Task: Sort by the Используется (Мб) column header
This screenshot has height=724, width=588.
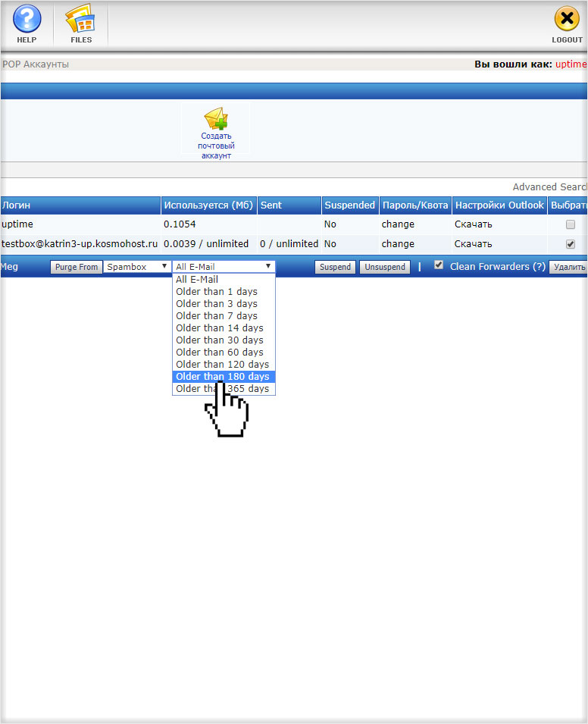Action: [208, 205]
